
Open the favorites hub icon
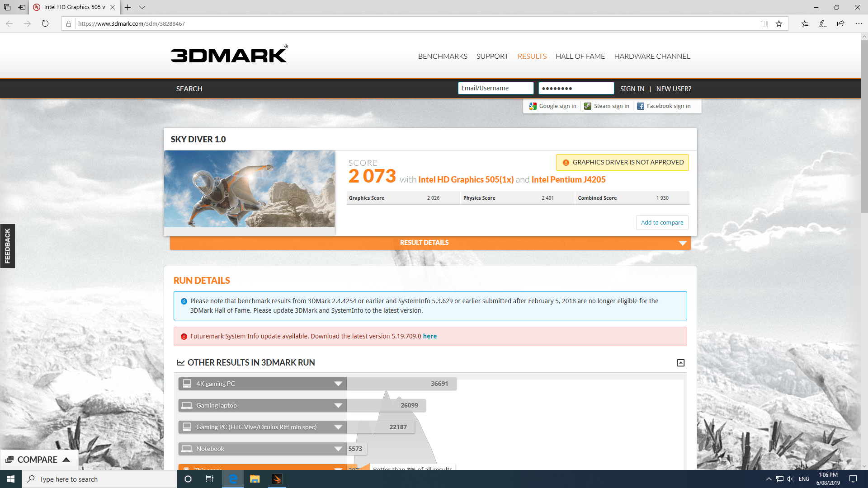pyautogui.click(x=805, y=23)
